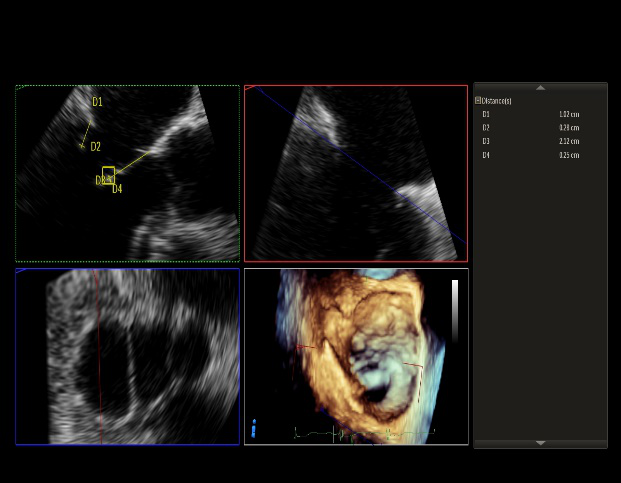The height and width of the screenshot is (483, 621).
Task: Click the 1.02 cm distance value
Action: click(569, 114)
